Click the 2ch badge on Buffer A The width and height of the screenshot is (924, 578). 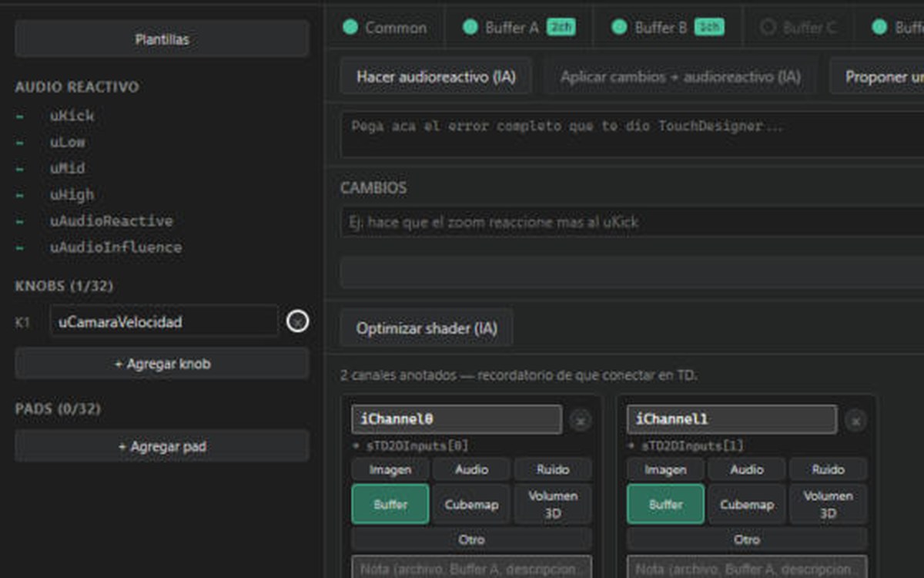[x=561, y=28]
